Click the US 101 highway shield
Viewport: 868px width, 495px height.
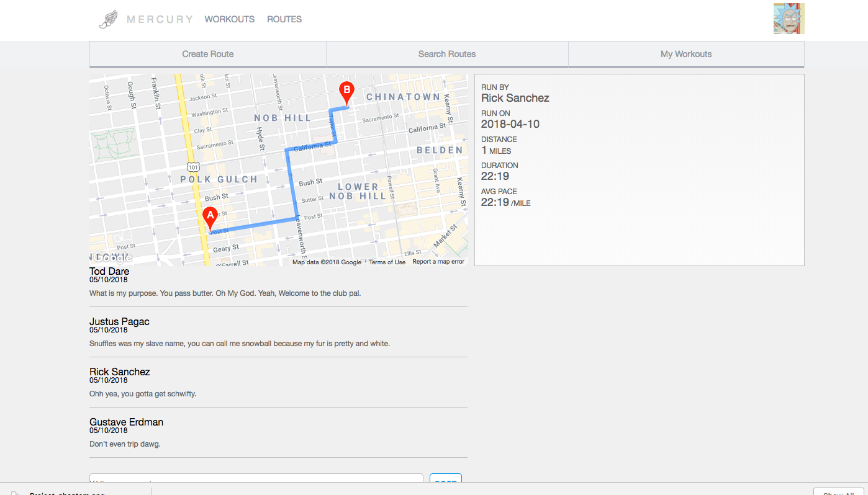click(192, 167)
